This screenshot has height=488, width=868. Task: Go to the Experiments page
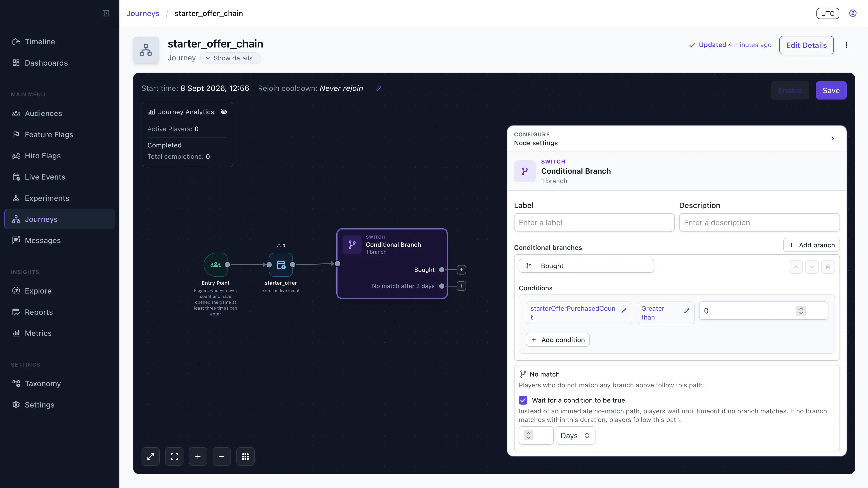(x=60, y=198)
